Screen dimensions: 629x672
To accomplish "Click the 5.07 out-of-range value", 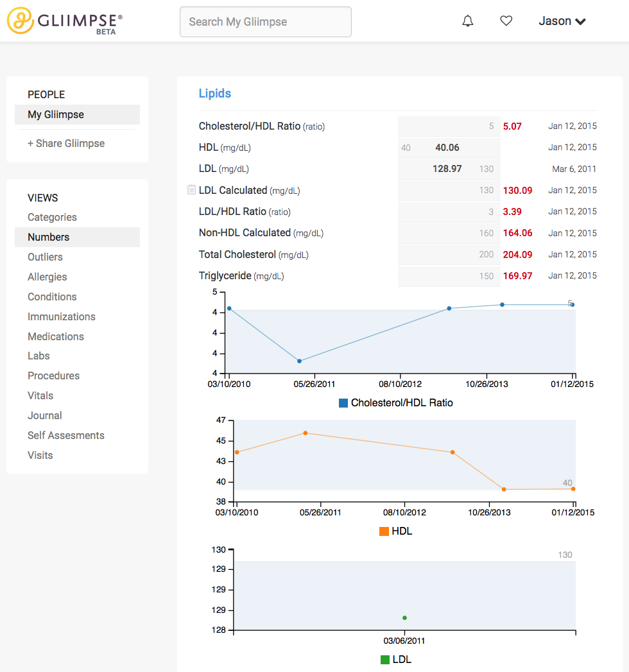I will click(512, 126).
